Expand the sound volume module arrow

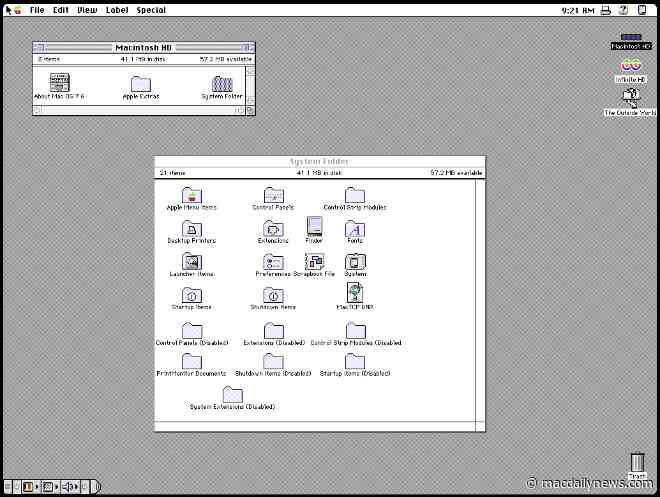pos(76,487)
